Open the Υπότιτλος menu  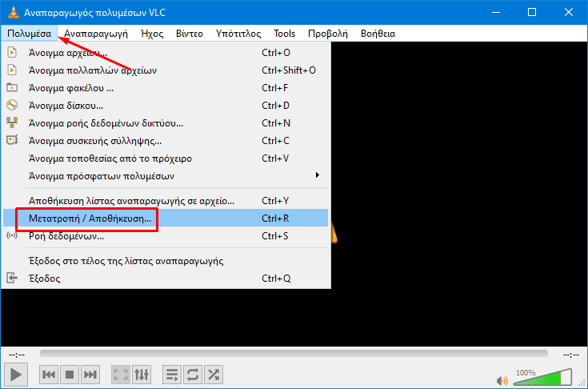pos(238,34)
